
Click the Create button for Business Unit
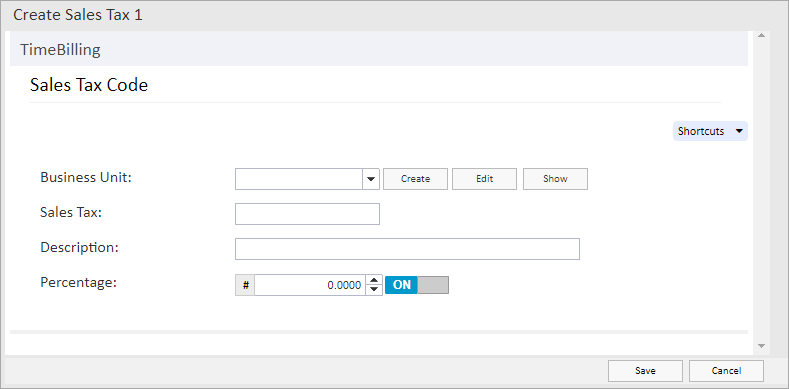click(415, 179)
